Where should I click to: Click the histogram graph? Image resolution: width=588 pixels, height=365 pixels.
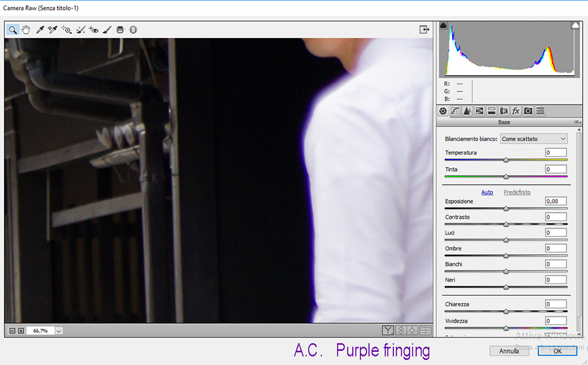[509, 49]
